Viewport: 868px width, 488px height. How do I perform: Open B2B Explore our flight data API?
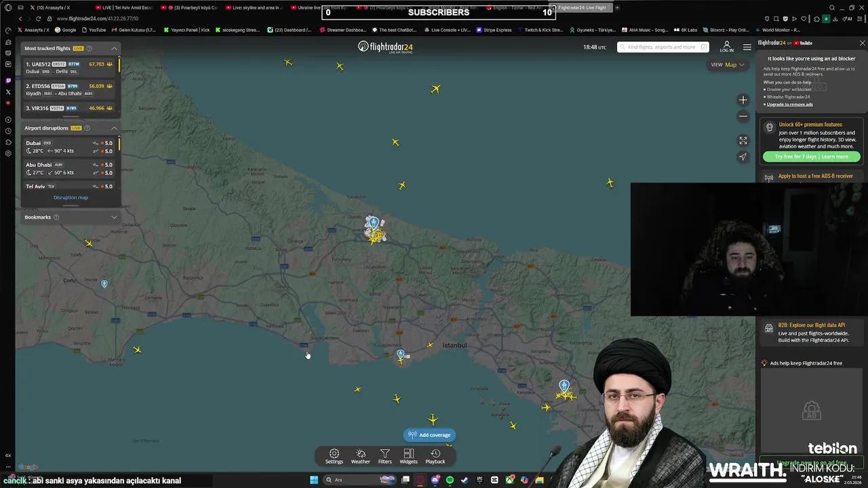coord(812,325)
